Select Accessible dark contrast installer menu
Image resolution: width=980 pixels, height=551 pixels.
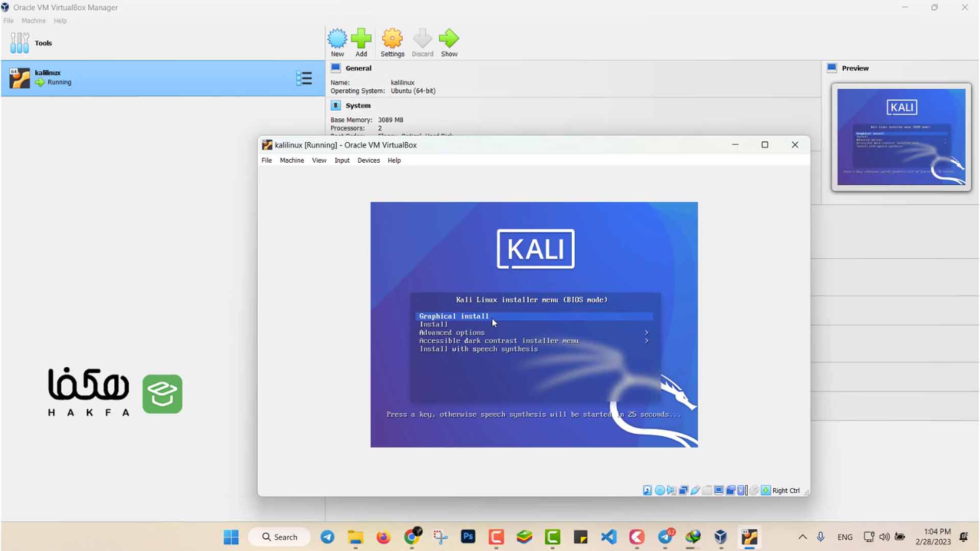click(x=499, y=341)
